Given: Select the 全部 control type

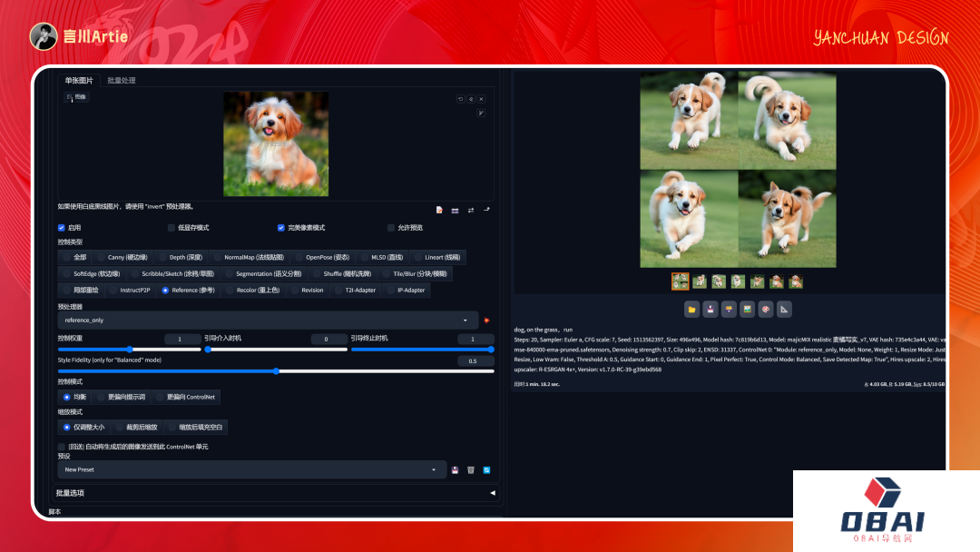Looking at the screenshot, I should tap(74, 257).
